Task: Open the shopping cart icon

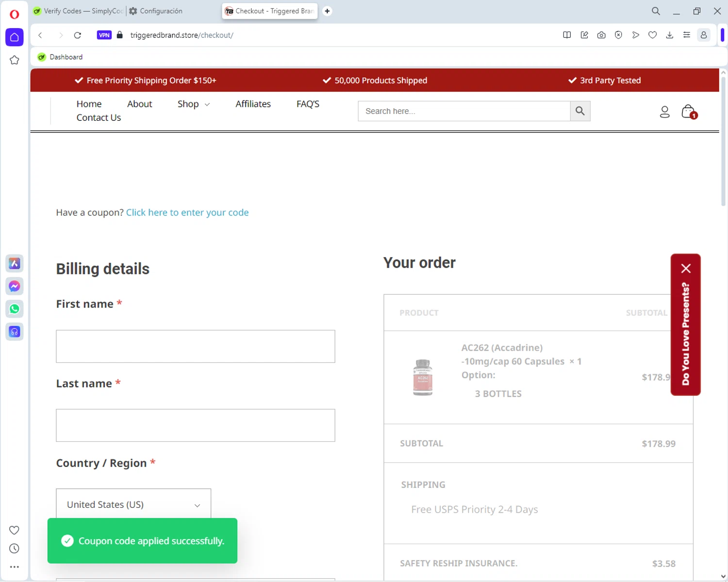Action: tap(689, 112)
